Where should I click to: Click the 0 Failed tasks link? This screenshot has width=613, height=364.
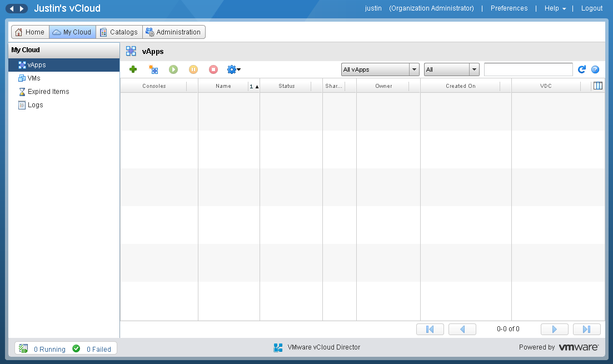(x=99, y=349)
